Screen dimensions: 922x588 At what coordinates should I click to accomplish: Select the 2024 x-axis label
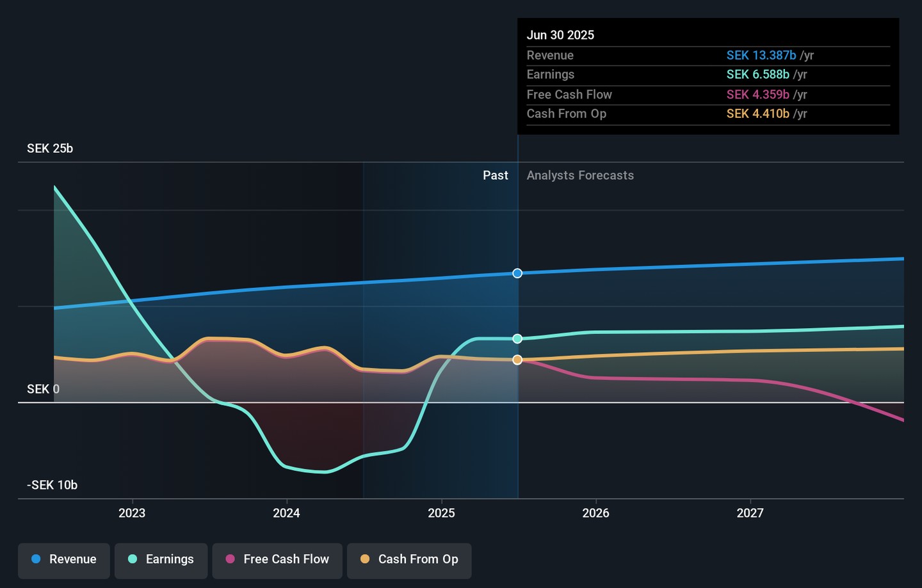286,513
